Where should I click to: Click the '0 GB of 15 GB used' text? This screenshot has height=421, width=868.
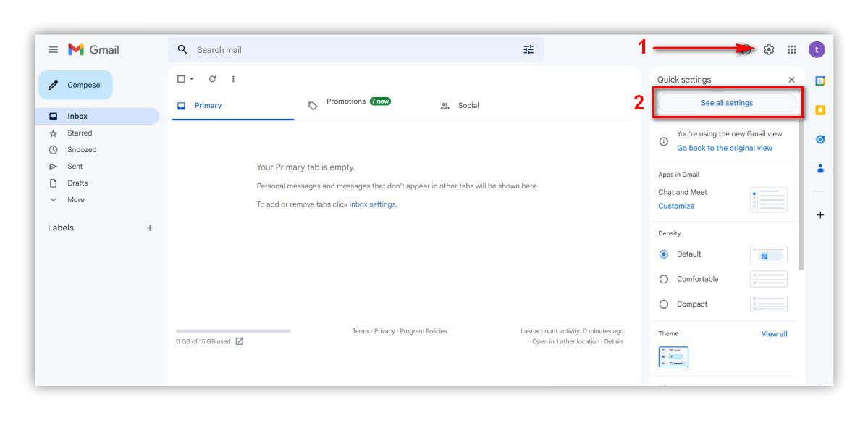coord(203,342)
